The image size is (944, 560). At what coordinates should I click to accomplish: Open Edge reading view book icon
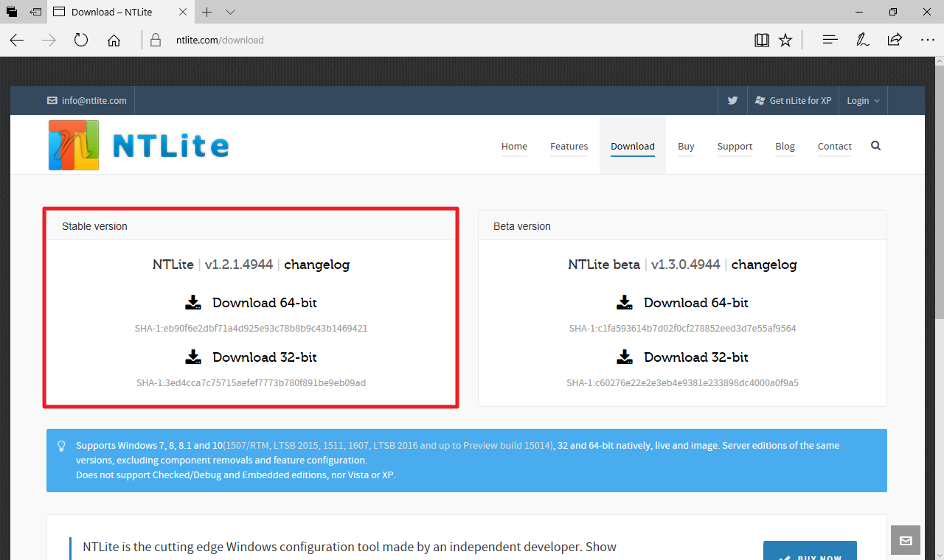(762, 40)
